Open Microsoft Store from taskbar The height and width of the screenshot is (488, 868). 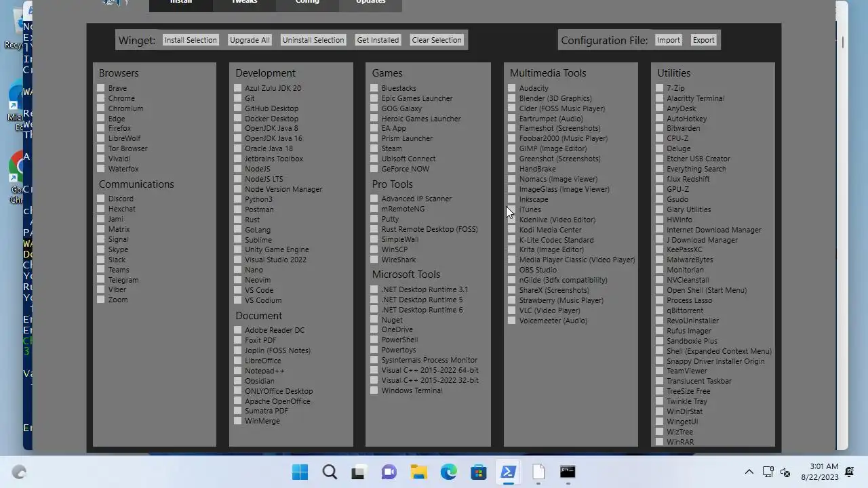click(478, 472)
